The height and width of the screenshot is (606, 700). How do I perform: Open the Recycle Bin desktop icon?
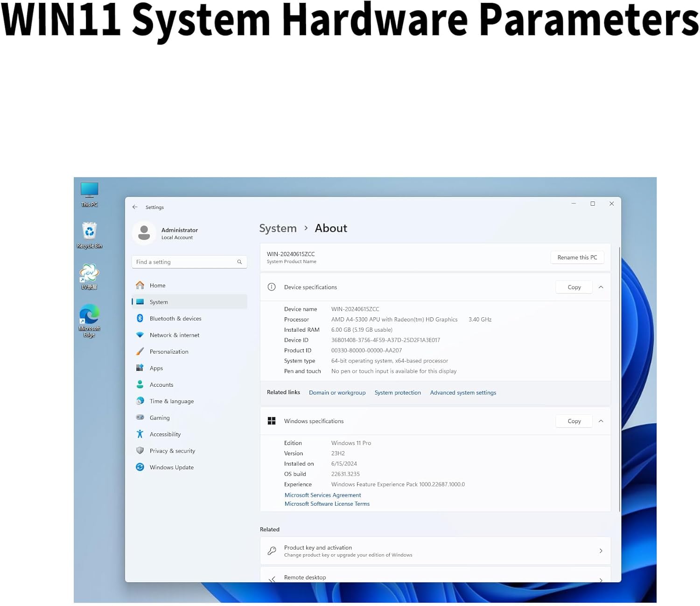click(x=89, y=235)
